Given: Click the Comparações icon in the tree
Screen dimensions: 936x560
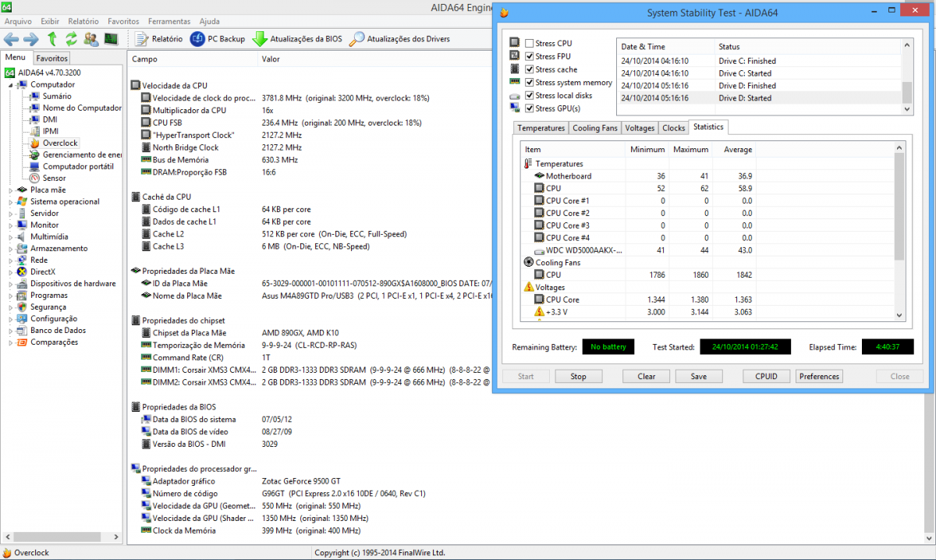Looking at the screenshot, I should (23, 342).
